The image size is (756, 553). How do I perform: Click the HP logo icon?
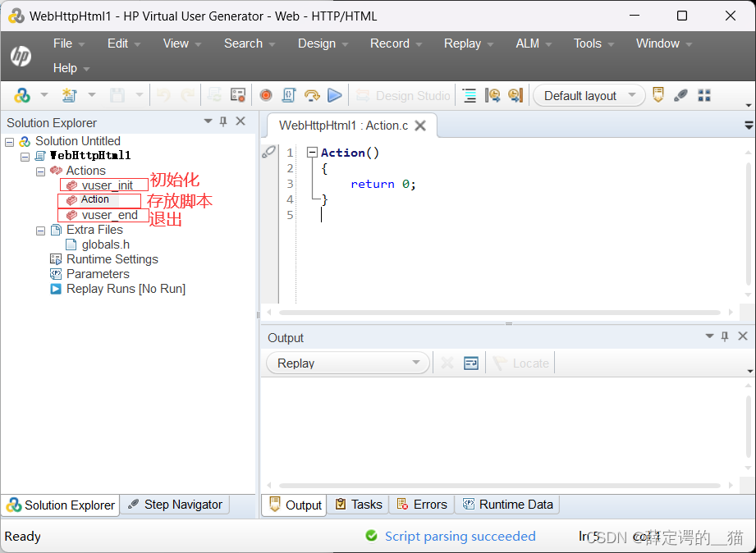(21, 57)
